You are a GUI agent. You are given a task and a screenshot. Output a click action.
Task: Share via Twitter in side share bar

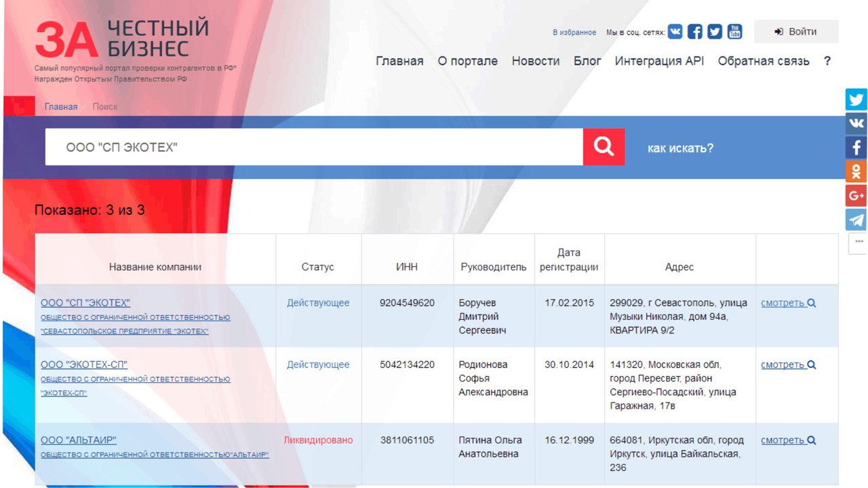point(856,100)
